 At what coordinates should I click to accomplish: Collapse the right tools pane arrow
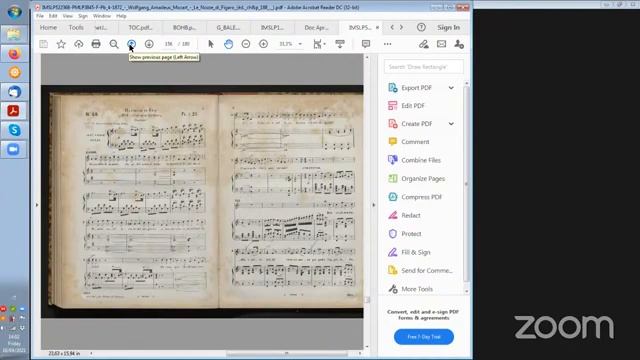373,205
